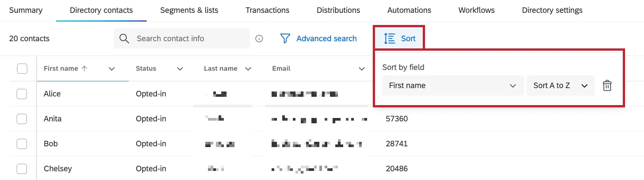
Task: Tick the checkbox for Chelsey
Action: point(22,169)
